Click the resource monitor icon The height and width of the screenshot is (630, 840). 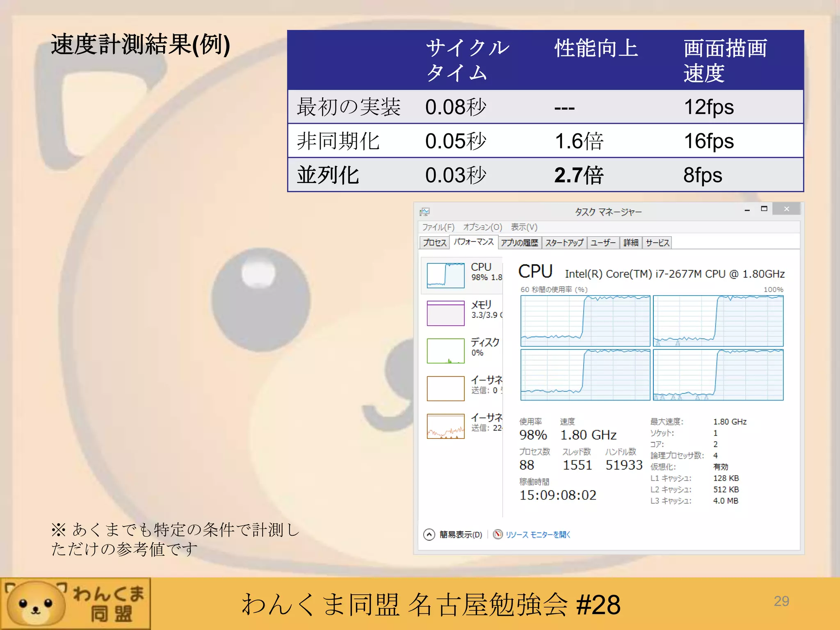click(498, 534)
